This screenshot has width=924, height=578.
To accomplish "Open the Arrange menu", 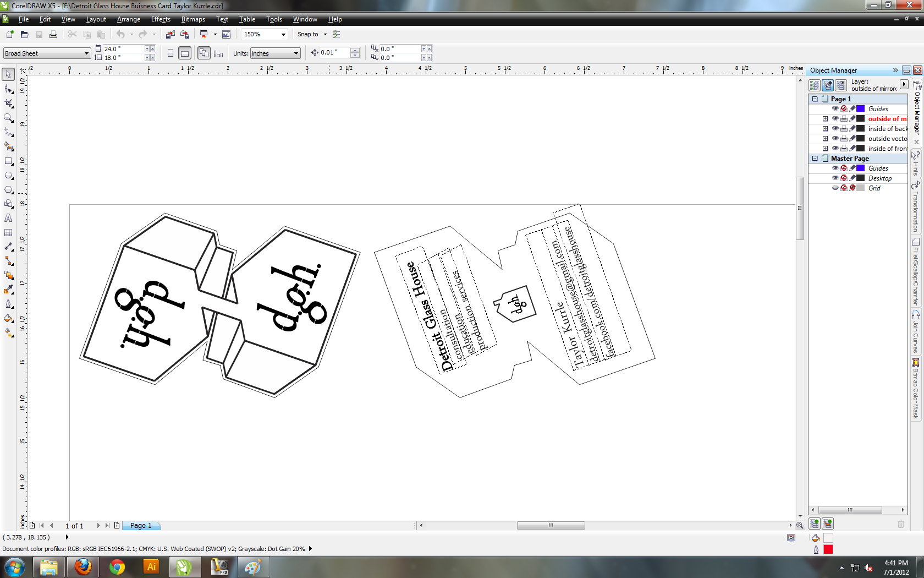I will coord(129,19).
